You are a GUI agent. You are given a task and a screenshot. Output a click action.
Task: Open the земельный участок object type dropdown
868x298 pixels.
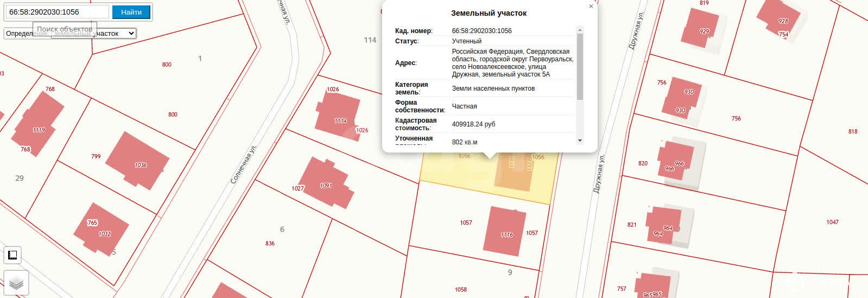click(x=70, y=34)
